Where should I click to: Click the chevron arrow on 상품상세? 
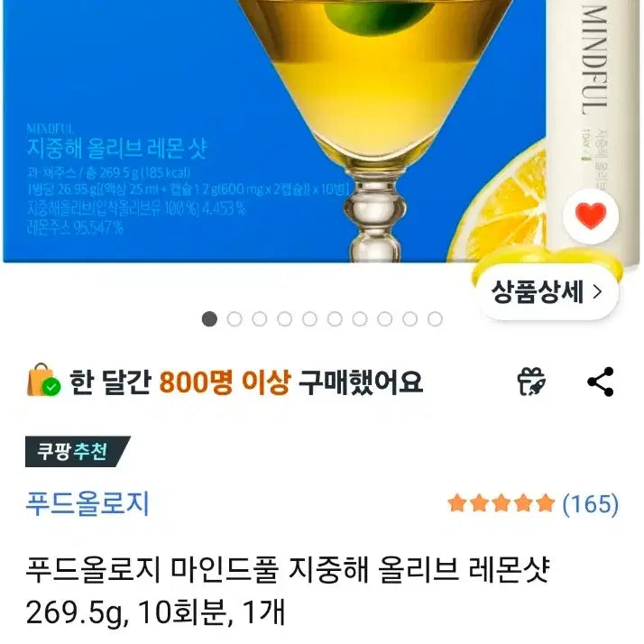point(598,292)
